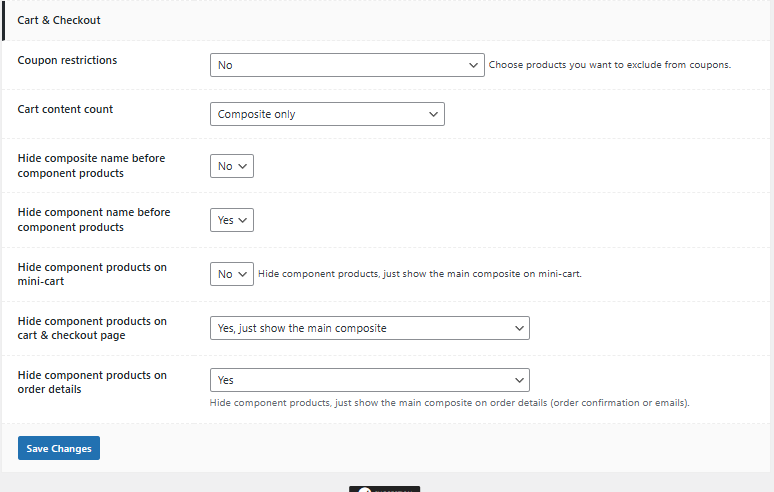Open Hide component products on order details dropdown
The width and height of the screenshot is (774, 492).
pos(370,380)
